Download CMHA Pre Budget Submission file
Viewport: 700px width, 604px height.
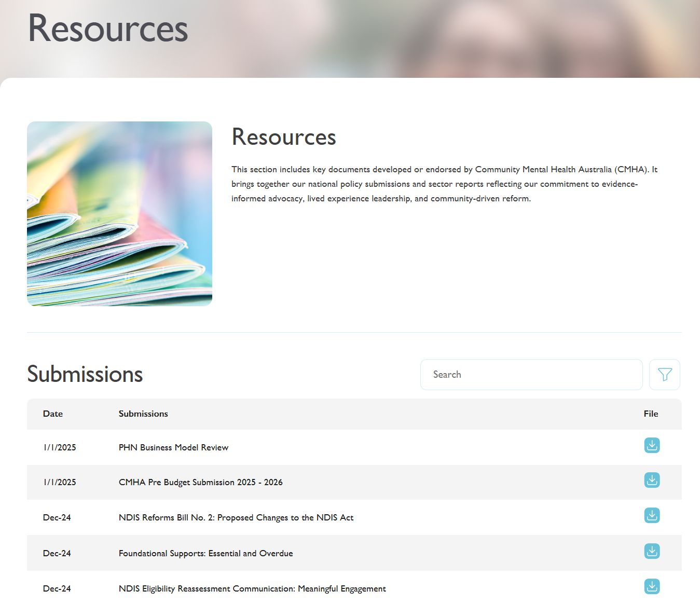(652, 480)
